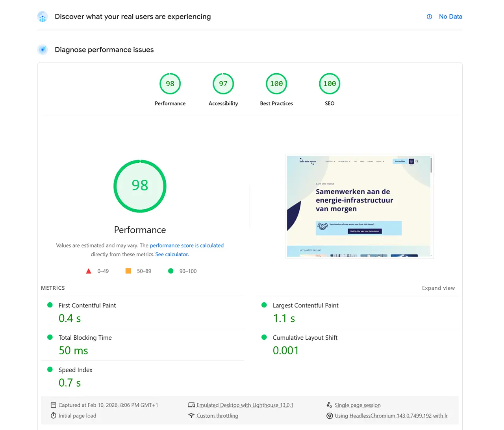Click the calendar icon next to the capture date
Viewport: 504px width, 430px height.
[x=53, y=405]
